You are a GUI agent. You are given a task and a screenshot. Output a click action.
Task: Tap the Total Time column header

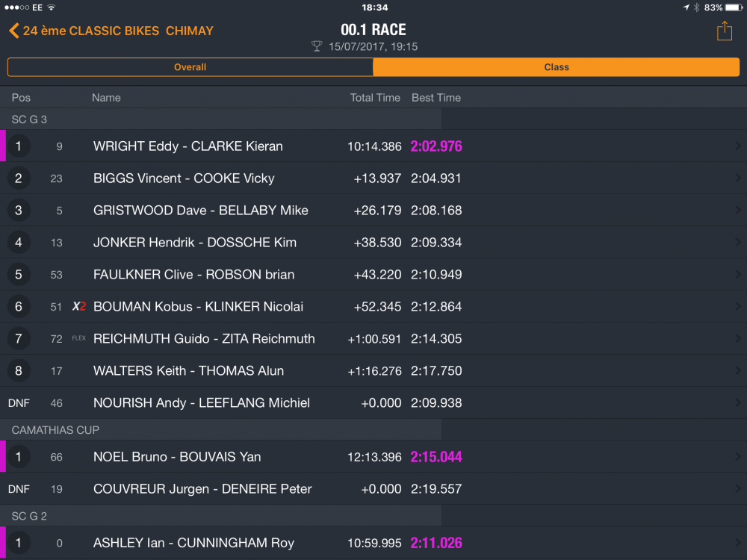(375, 98)
